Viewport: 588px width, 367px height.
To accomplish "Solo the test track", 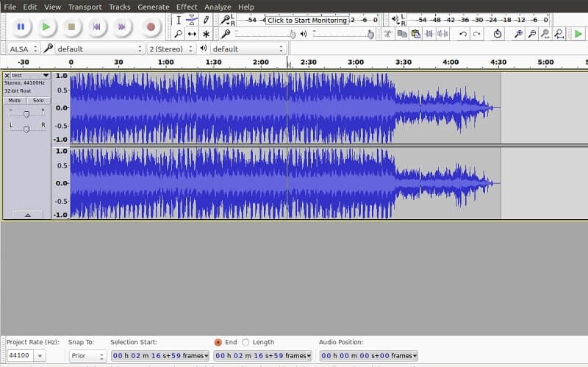I will point(38,101).
